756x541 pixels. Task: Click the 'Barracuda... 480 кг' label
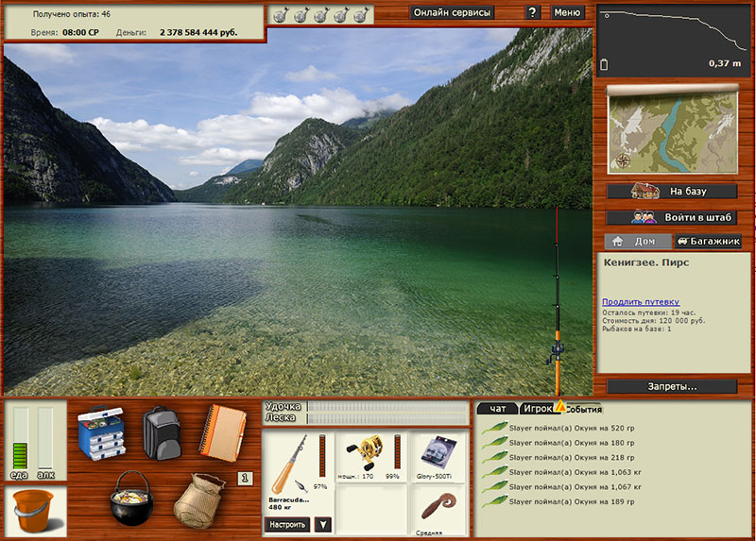(x=288, y=503)
